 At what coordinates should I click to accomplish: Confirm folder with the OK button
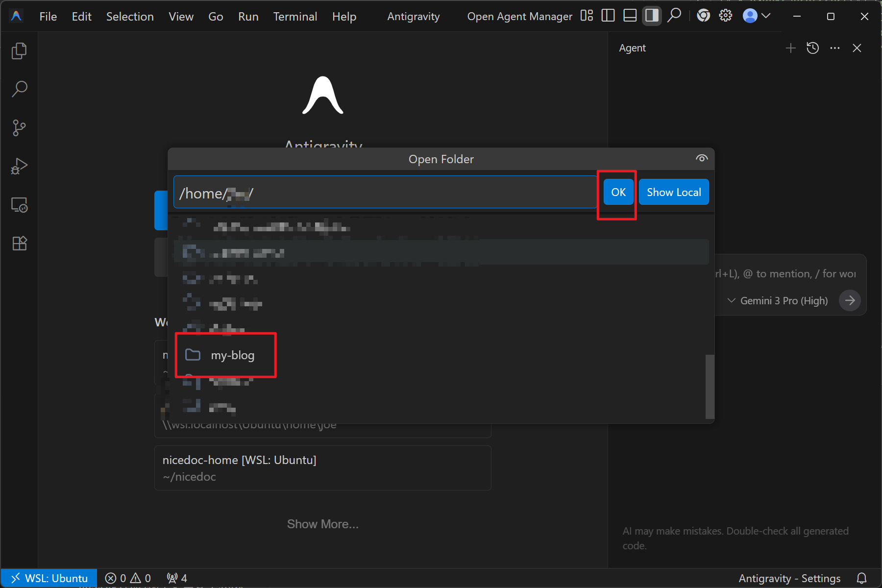click(x=618, y=192)
